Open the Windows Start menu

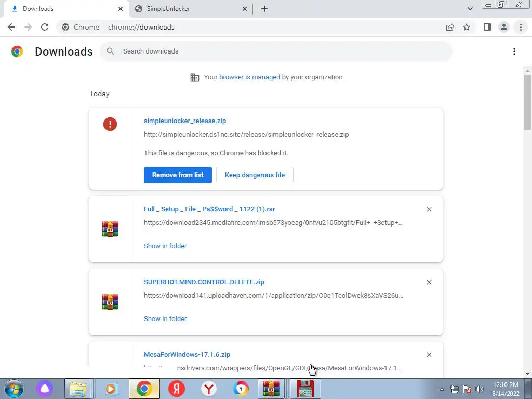pos(14,389)
